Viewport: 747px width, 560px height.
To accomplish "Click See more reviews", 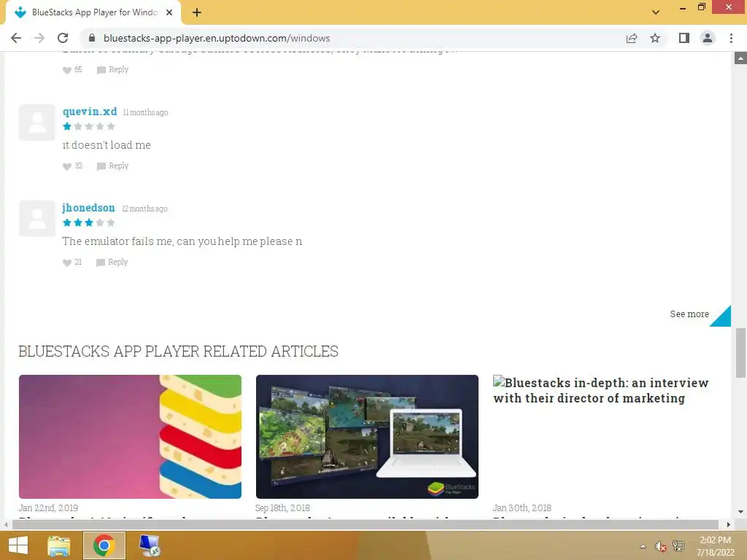I will pyautogui.click(x=689, y=314).
